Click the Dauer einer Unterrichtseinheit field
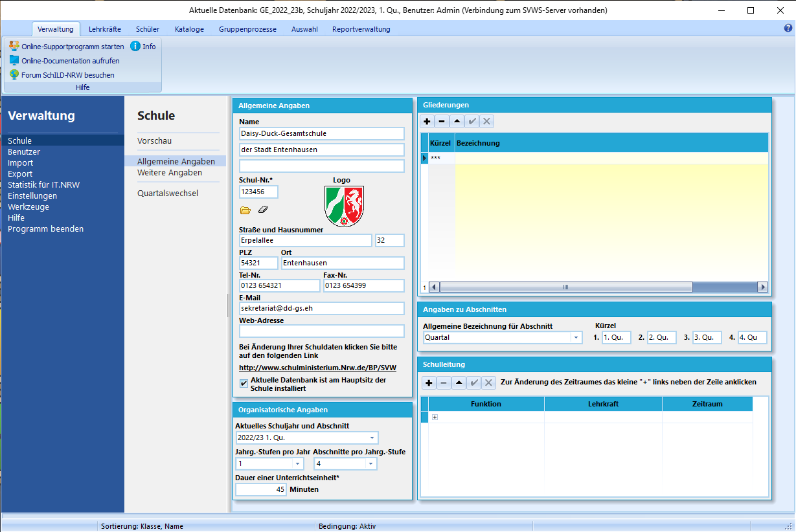This screenshot has height=532, width=796. click(261, 489)
